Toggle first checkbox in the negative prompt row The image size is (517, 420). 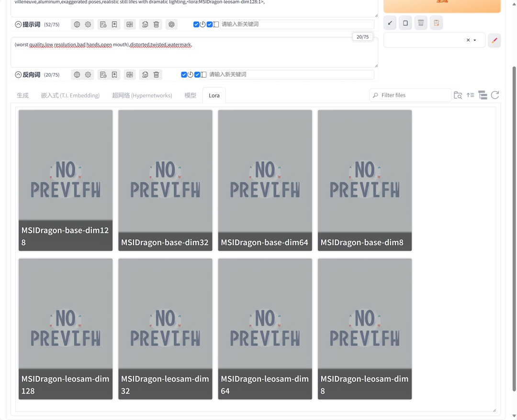point(184,75)
